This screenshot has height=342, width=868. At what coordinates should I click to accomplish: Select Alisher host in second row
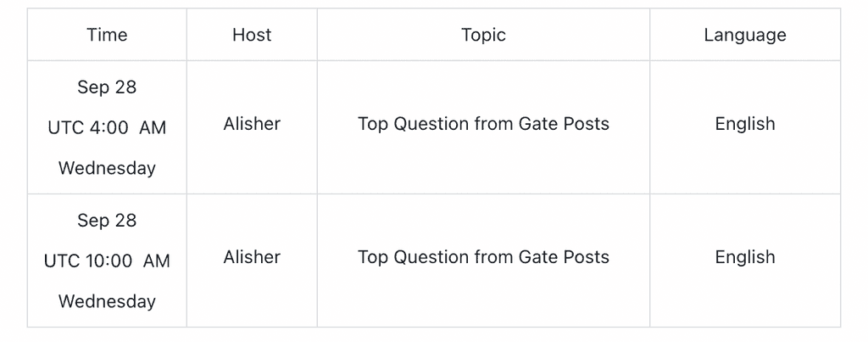[252, 256]
